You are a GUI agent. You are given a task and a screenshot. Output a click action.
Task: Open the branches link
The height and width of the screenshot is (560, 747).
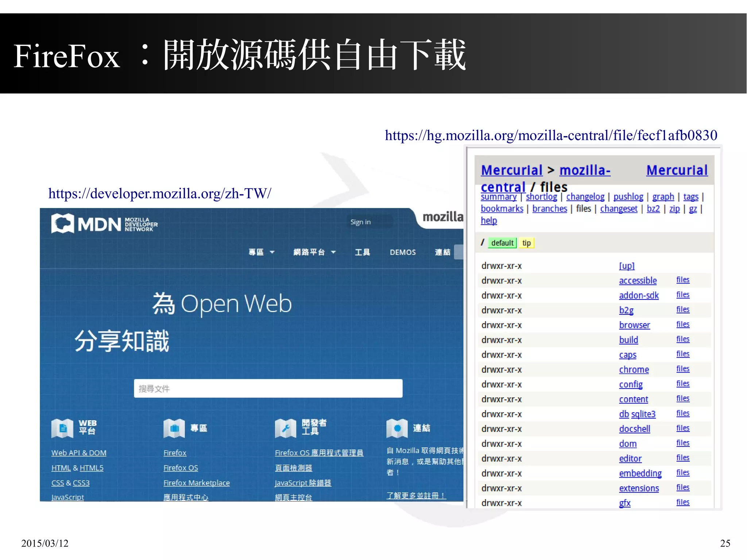[550, 209]
